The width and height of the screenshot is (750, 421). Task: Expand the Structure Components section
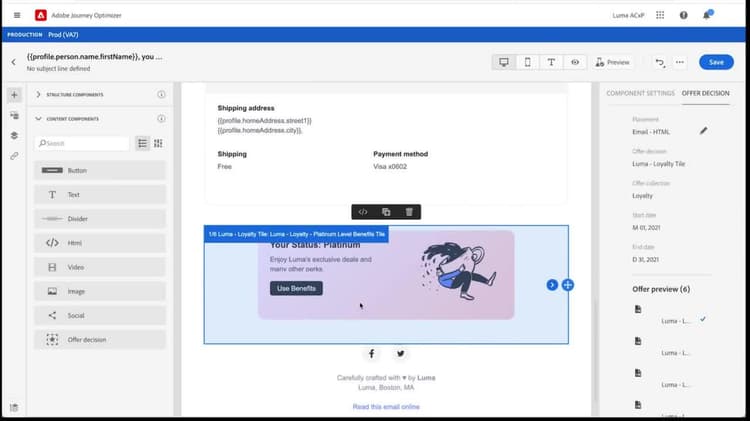click(38, 95)
